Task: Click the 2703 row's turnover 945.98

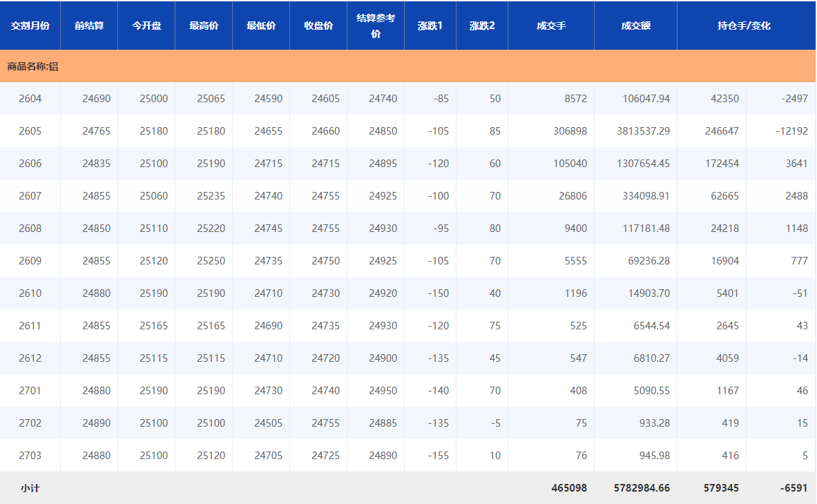Action: click(x=654, y=456)
